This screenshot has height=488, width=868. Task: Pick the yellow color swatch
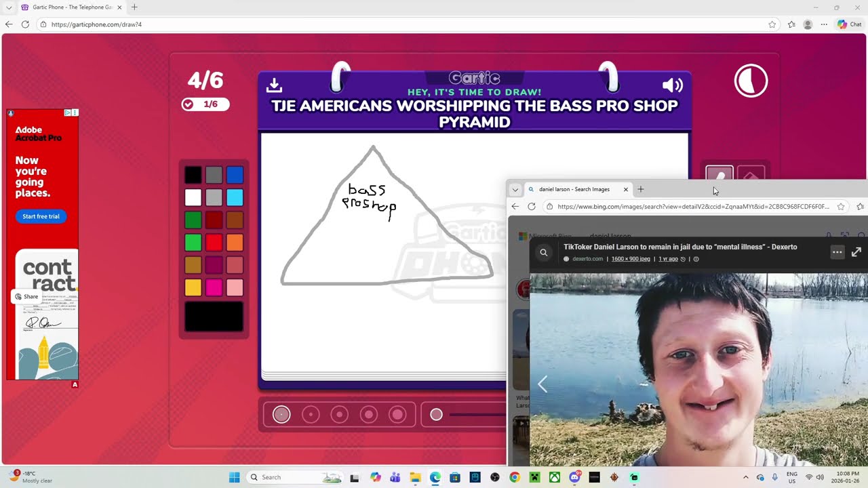(x=193, y=287)
